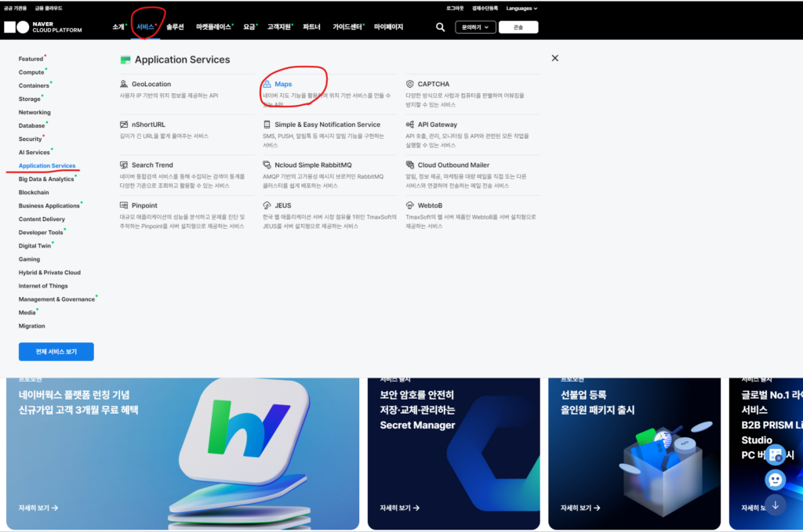Click the Search Trend icon
This screenshot has width=803, height=532.
pyautogui.click(x=124, y=165)
